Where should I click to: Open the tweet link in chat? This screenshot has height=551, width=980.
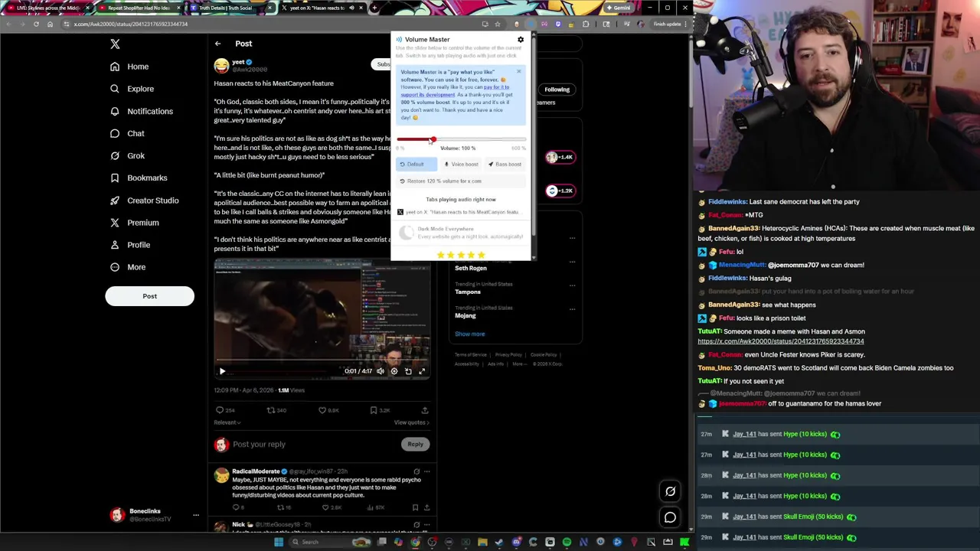pos(780,341)
